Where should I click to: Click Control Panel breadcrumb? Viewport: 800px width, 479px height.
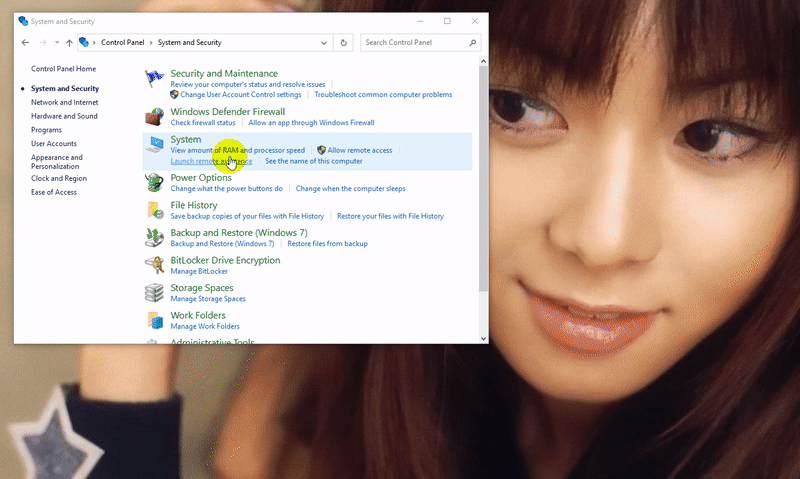click(x=122, y=42)
